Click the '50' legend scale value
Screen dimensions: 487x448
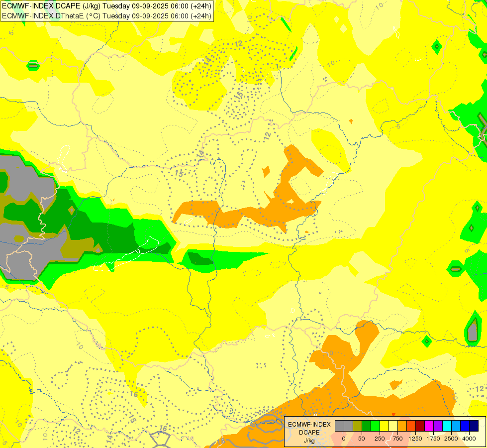tap(362, 439)
